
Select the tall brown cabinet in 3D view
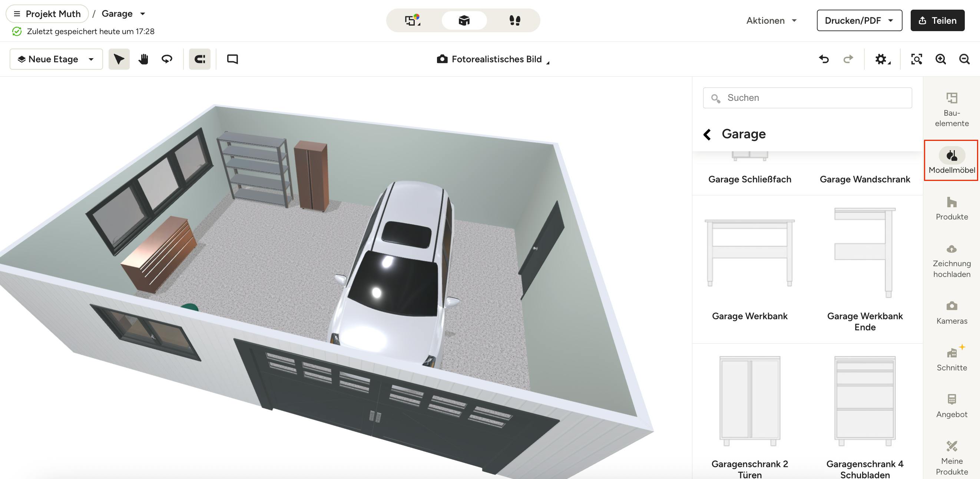[x=312, y=176]
